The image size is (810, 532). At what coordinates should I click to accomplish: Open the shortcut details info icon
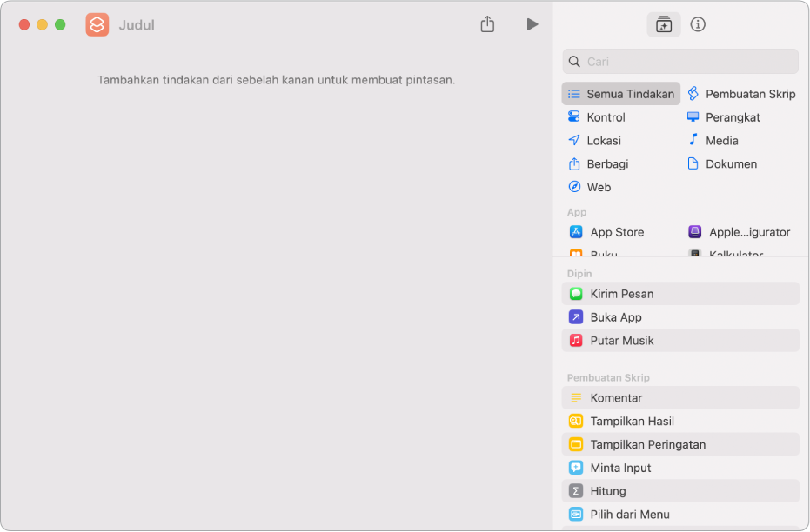click(698, 24)
